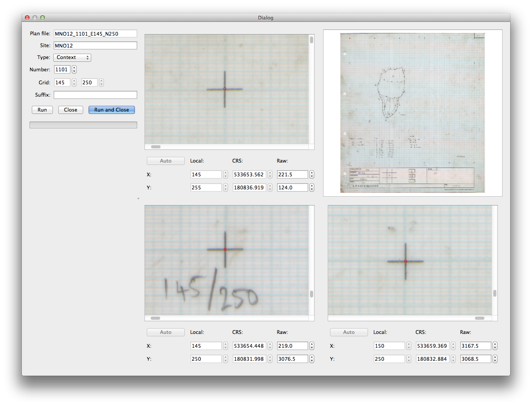This screenshot has width=532, height=406.
Task: Decrease the CRS X value 533659.369
Action: pos(453,347)
